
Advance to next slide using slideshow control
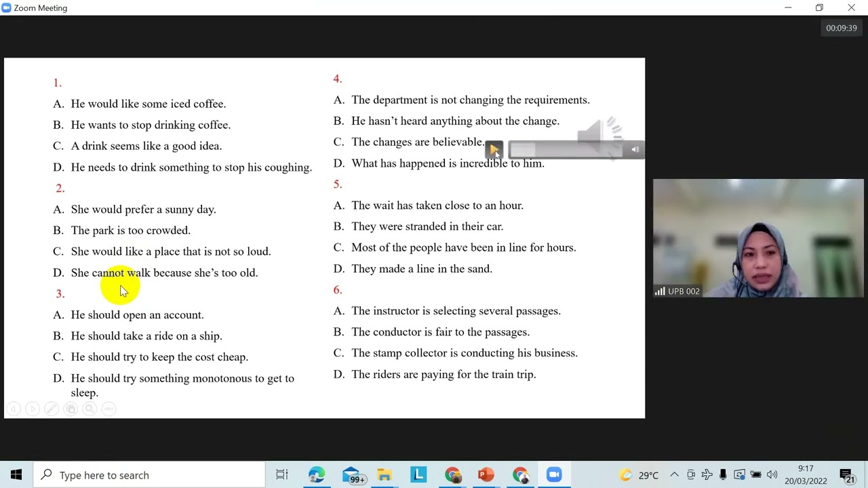[33, 409]
